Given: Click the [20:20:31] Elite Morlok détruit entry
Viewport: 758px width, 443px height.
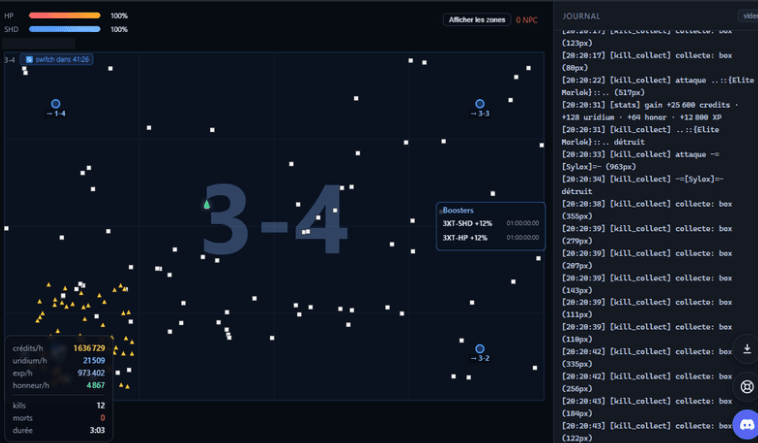Looking at the screenshot, I should (x=640, y=135).
